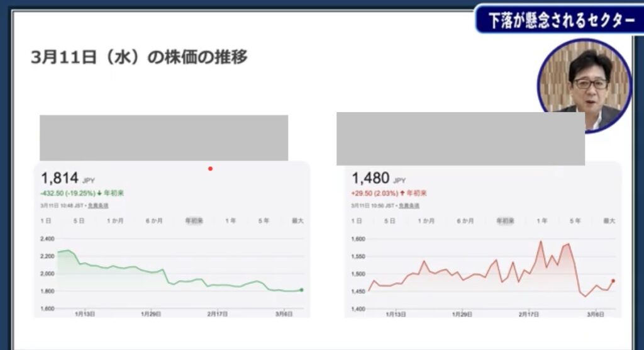Show the 最大 range on the right red chart
This screenshot has height=350, width=644.
coord(609,221)
